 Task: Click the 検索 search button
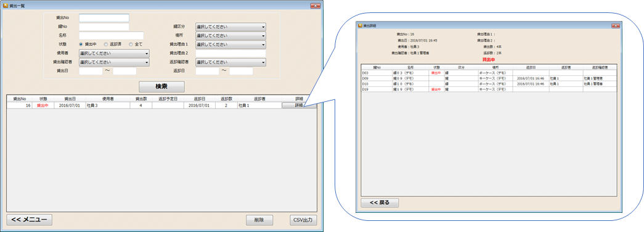[x=161, y=87]
